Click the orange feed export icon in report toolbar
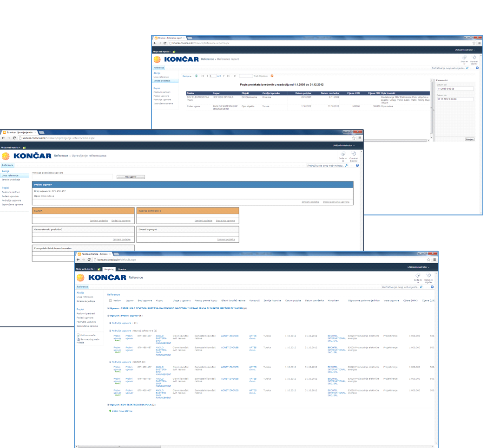The height and width of the screenshot is (448, 500). (272, 76)
